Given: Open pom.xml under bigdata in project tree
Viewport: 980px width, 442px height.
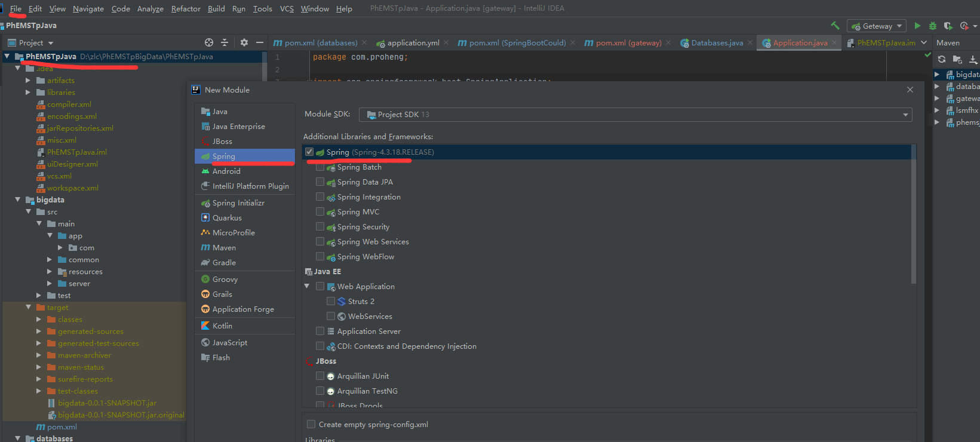Looking at the screenshot, I should 62,426.
